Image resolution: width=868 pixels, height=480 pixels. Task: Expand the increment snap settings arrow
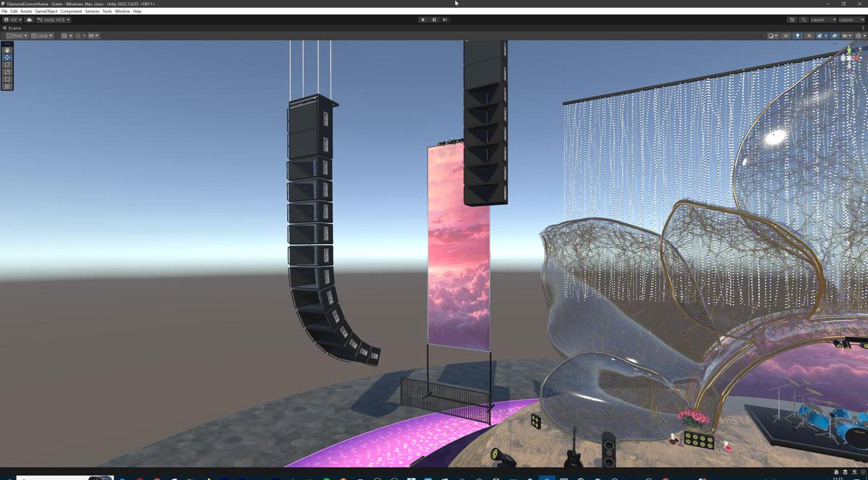click(96, 35)
